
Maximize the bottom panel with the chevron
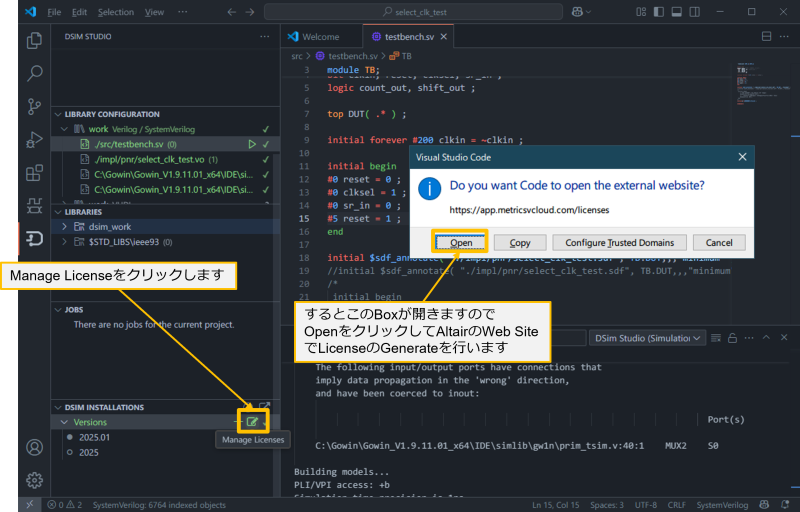pos(766,338)
